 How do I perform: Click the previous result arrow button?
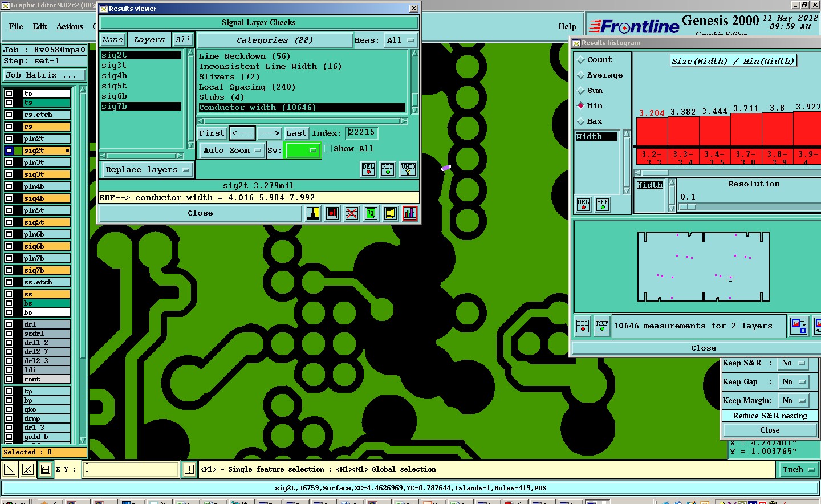click(242, 133)
